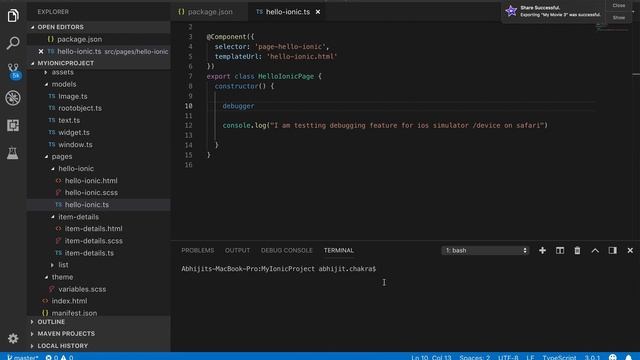Open Source Control view with 5k badge
The image size is (640, 360).
click(13, 71)
